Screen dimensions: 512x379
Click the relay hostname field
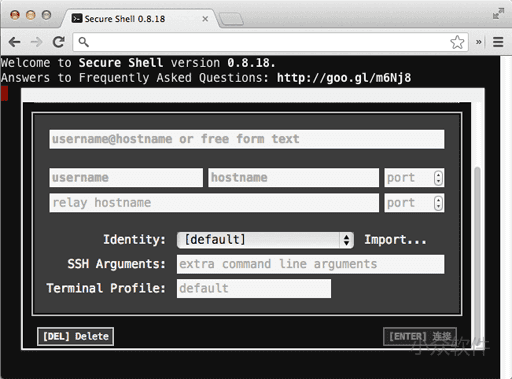click(214, 203)
